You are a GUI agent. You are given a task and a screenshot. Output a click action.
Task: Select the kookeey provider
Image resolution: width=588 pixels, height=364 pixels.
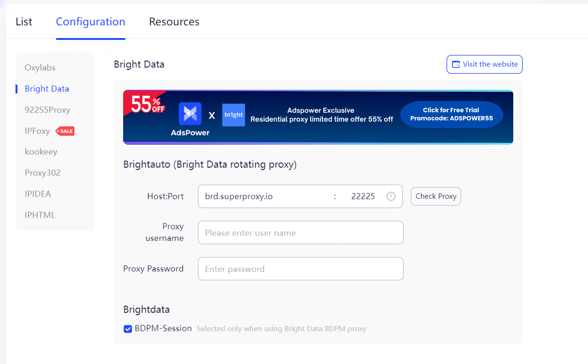[41, 152]
